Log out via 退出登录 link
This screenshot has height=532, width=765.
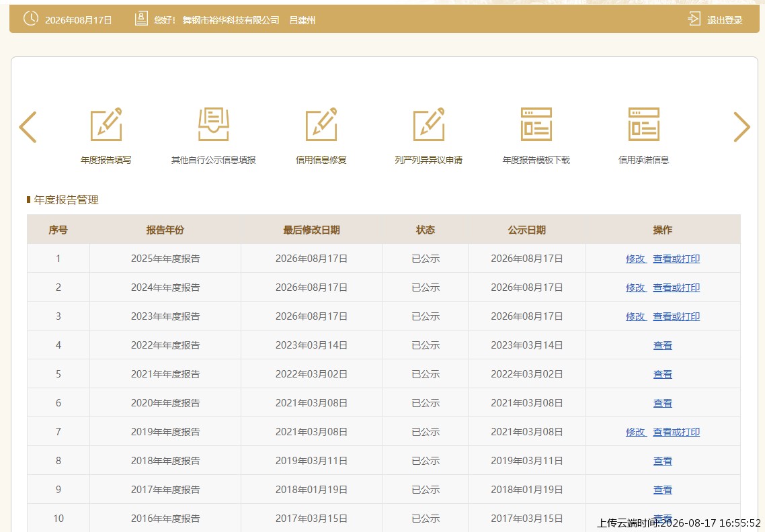725,20
